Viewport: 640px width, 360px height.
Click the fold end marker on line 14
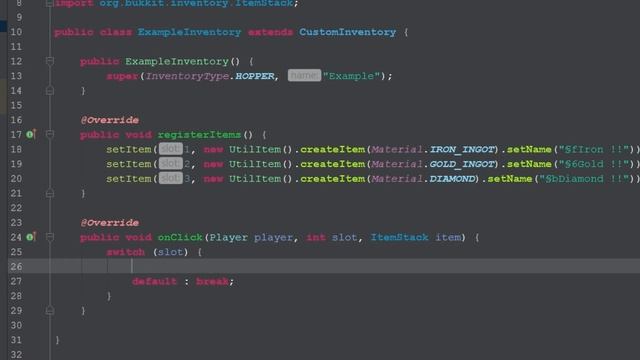click(x=49, y=91)
